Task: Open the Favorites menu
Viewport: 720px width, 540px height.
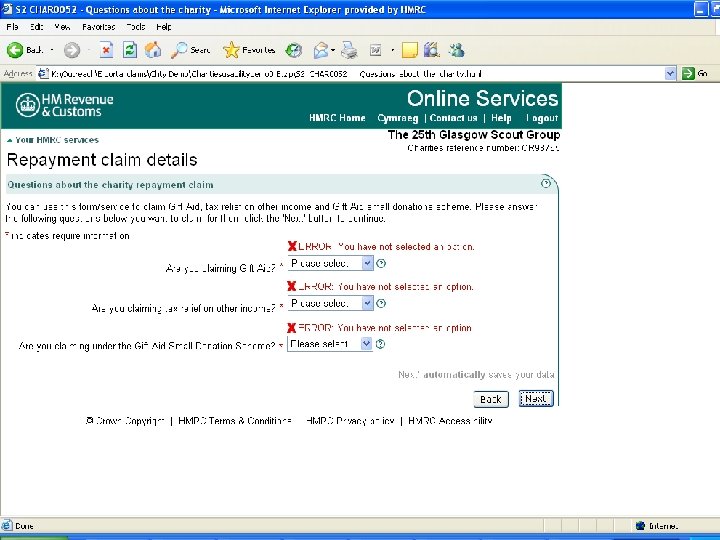Action: click(x=99, y=27)
